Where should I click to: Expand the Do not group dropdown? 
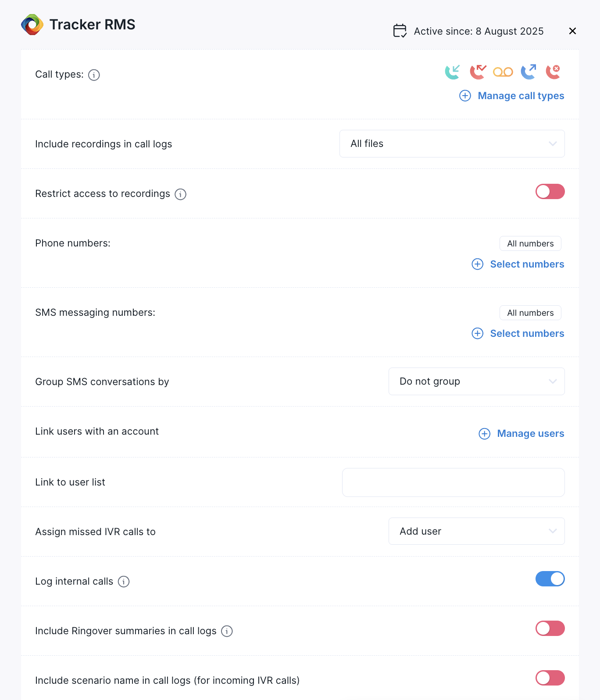point(476,382)
